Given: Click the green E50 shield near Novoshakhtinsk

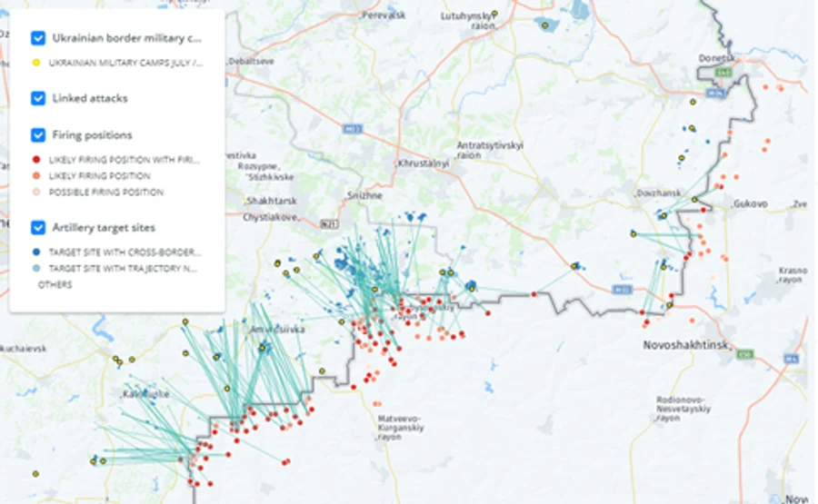Looking at the screenshot, I should [x=744, y=354].
